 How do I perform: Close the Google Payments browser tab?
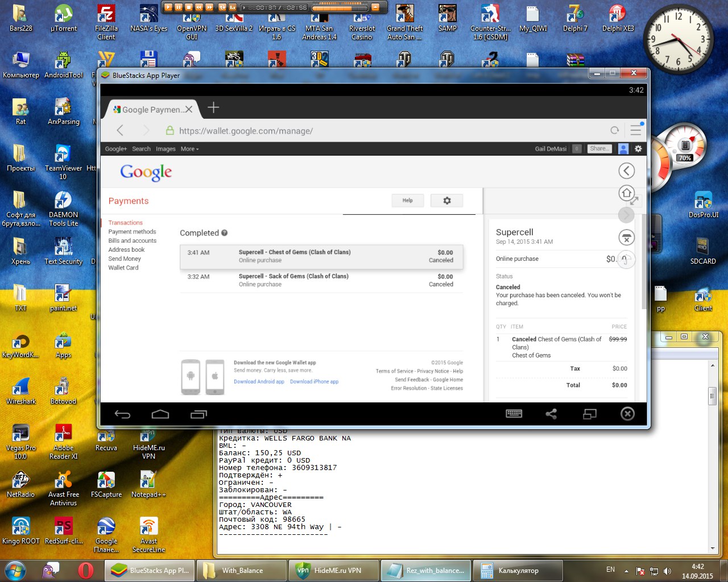pos(189,109)
